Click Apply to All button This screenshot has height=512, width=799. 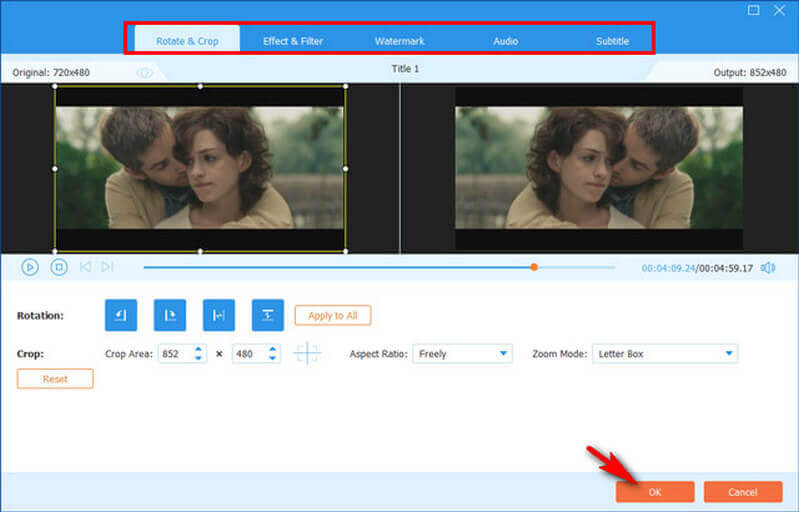[333, 315]
